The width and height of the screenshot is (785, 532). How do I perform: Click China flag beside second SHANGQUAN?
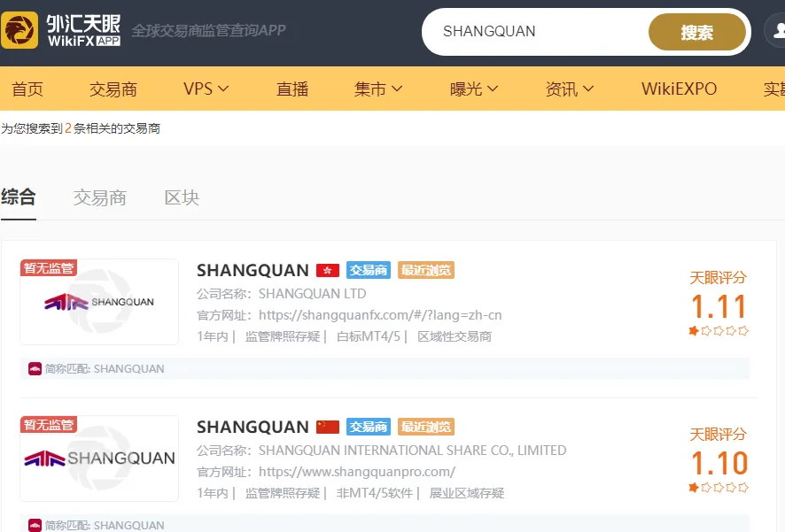point(328,427)
